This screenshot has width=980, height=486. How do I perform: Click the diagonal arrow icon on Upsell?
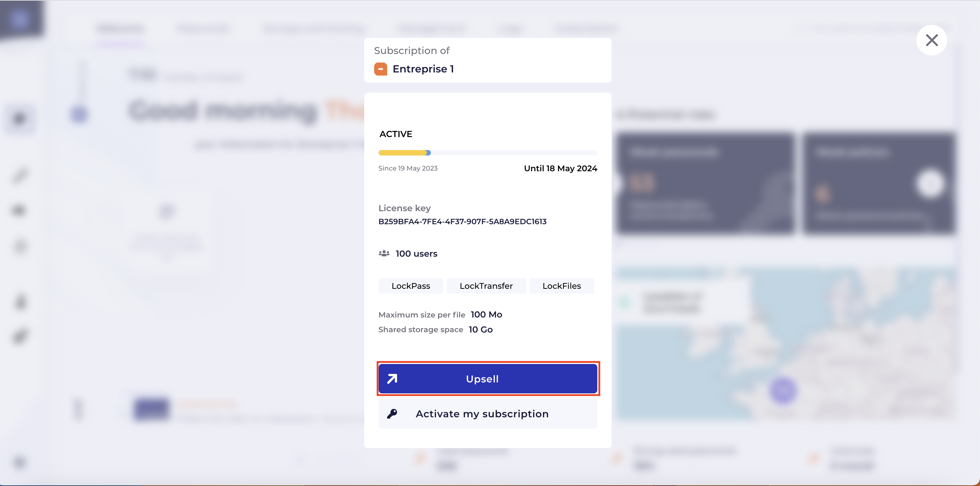click(392, 379)
